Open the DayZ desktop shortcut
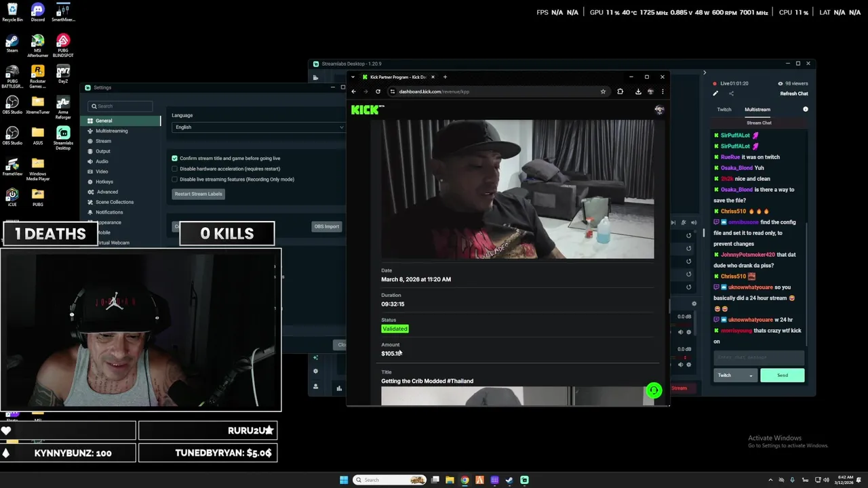Image resolution: width=868 pixels, height=488 pixels. 63,74
